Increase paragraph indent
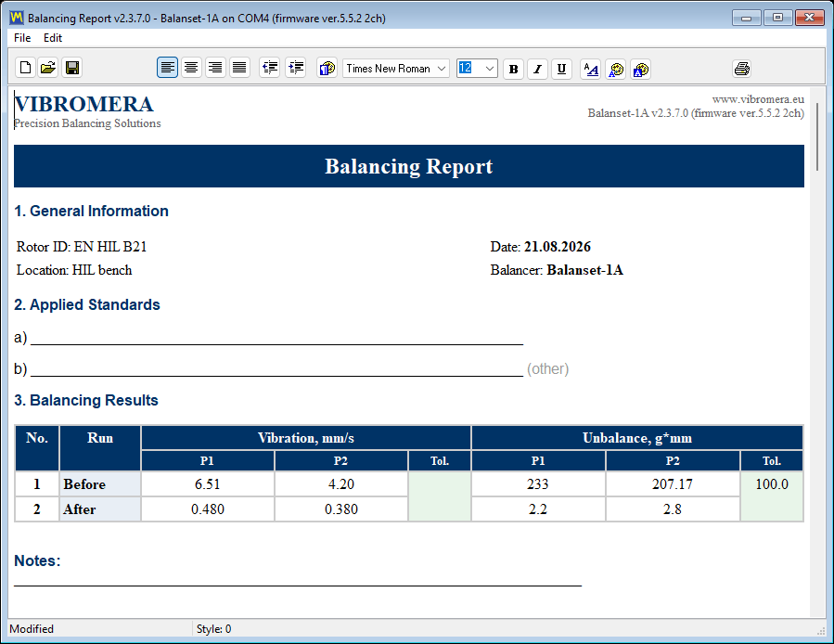 pos(295,68)
